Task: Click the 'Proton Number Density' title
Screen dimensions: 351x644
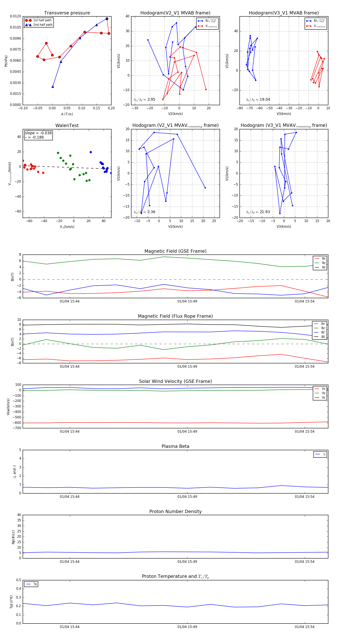Action: pos(175,511)
